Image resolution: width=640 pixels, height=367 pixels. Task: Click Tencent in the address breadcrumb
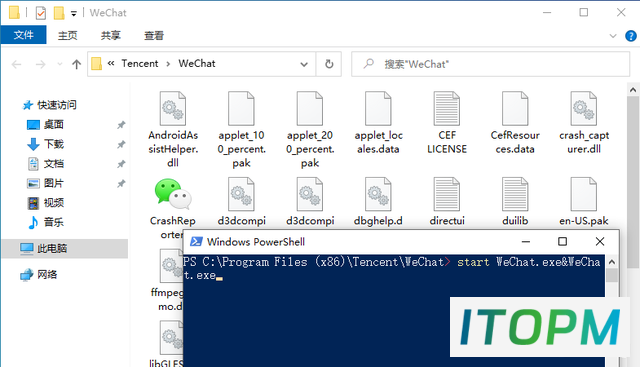140,64
